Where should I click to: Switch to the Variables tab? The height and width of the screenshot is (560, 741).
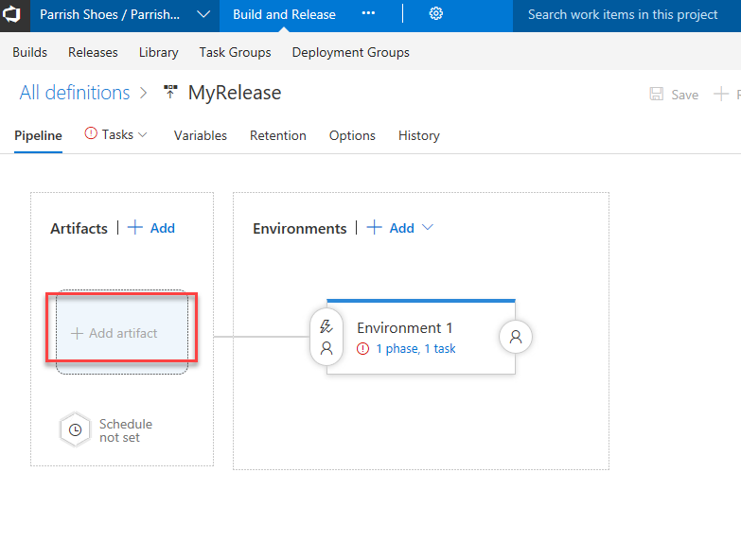tap(200, 135)
